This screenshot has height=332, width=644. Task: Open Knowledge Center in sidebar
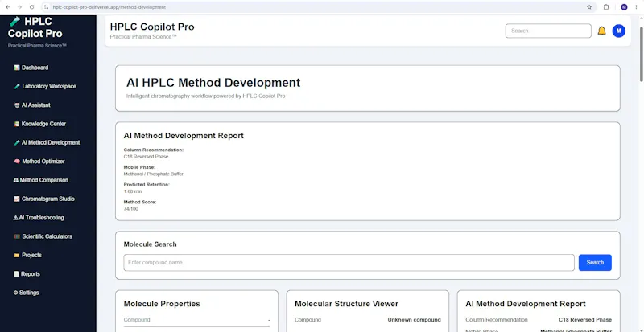[39, 124]
